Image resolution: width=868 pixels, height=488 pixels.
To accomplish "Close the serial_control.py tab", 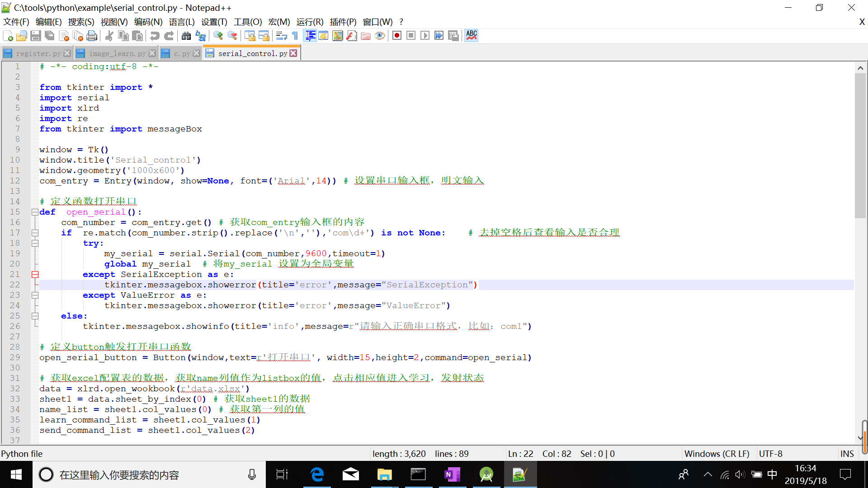I will click(293, 53).
